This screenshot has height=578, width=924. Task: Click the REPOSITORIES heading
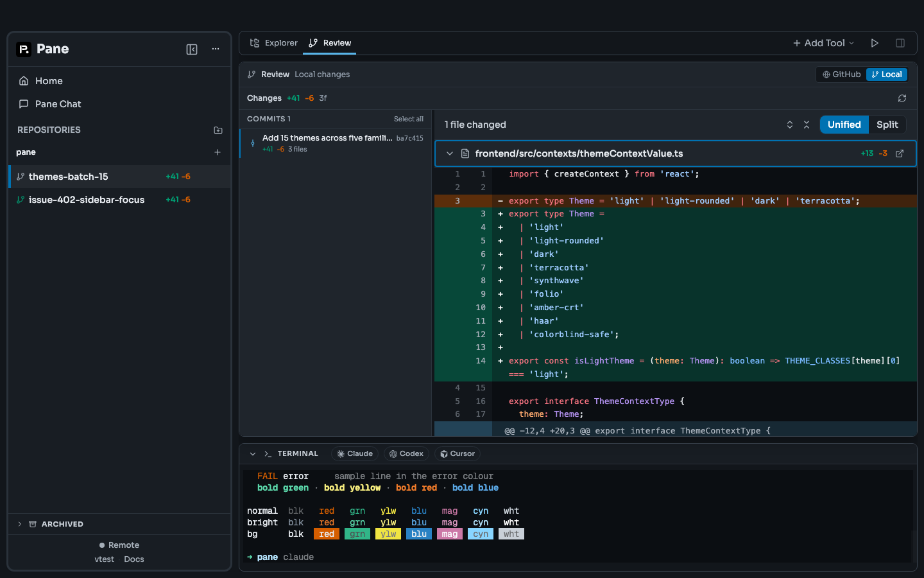tap(49, 130)
